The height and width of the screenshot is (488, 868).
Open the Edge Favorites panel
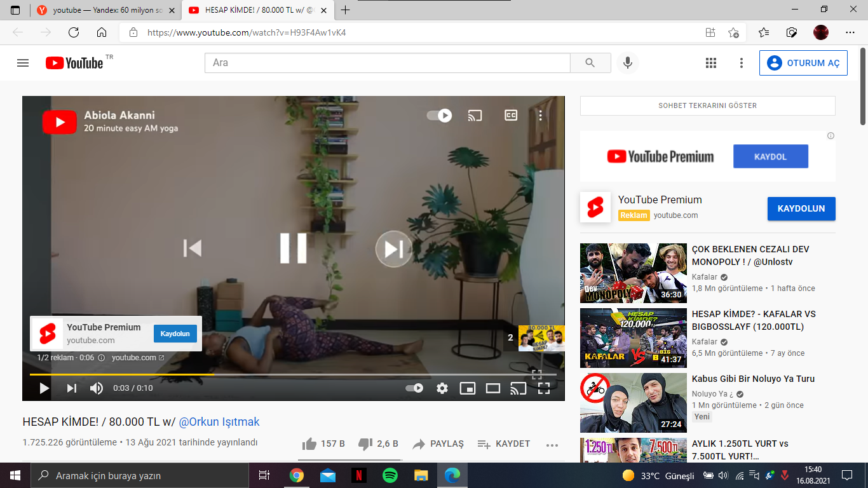[764, 32]
